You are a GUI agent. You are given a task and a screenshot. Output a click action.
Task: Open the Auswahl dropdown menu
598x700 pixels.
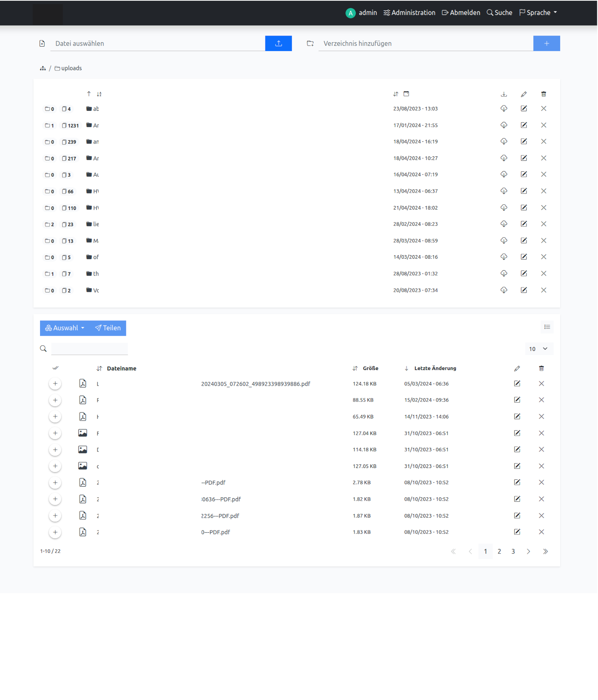coord(65,328)
